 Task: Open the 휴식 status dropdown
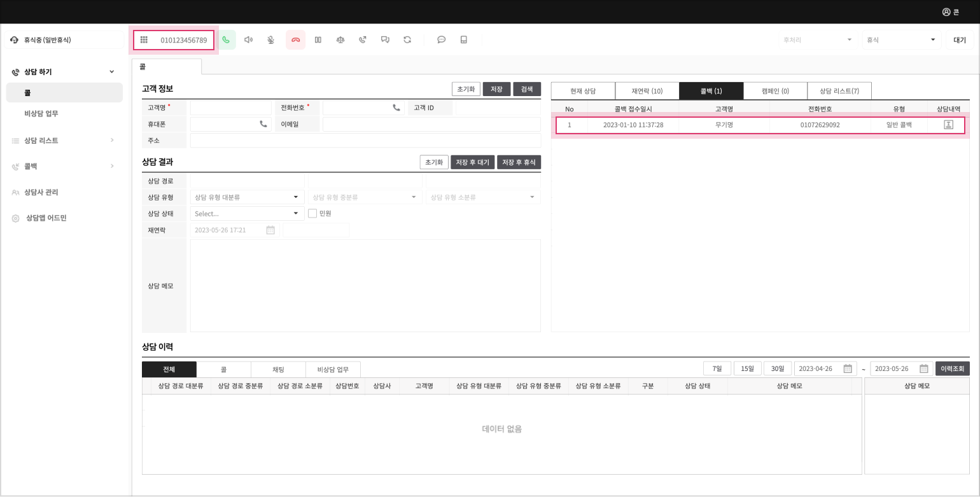pyautogui.click(x=900, y=40)
